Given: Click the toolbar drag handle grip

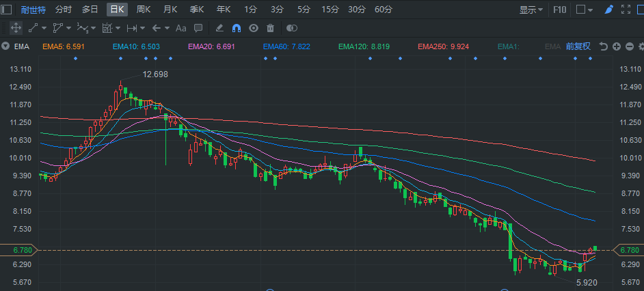Looking at the screenshot, I should click(x=3, y=28).
